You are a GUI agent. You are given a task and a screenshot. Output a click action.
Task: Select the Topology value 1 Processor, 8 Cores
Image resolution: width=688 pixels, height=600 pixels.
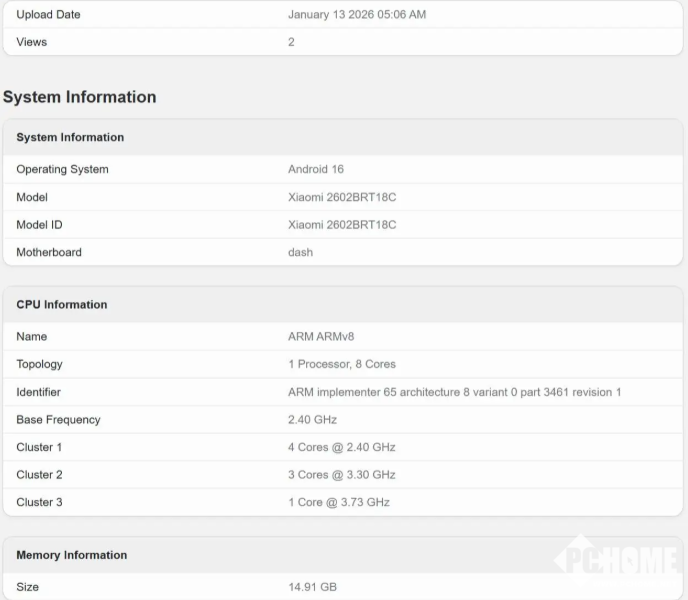[342, 364]
